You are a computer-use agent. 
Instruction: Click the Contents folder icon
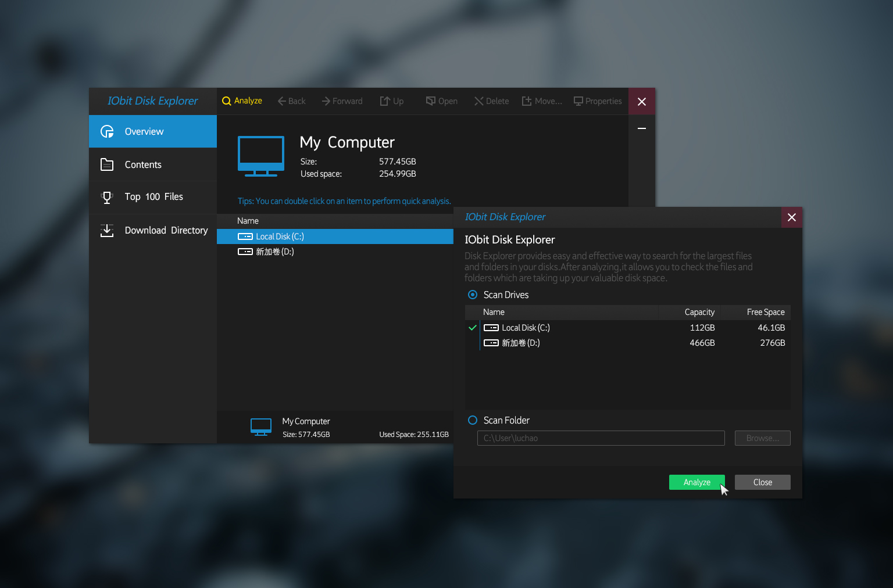(x=107, y=164)
